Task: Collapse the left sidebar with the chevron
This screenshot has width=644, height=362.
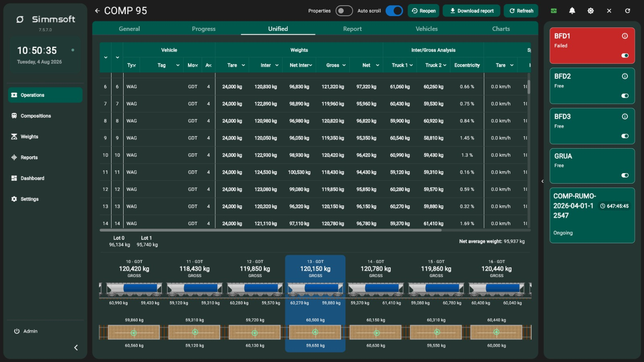Action: click(76, 347)
